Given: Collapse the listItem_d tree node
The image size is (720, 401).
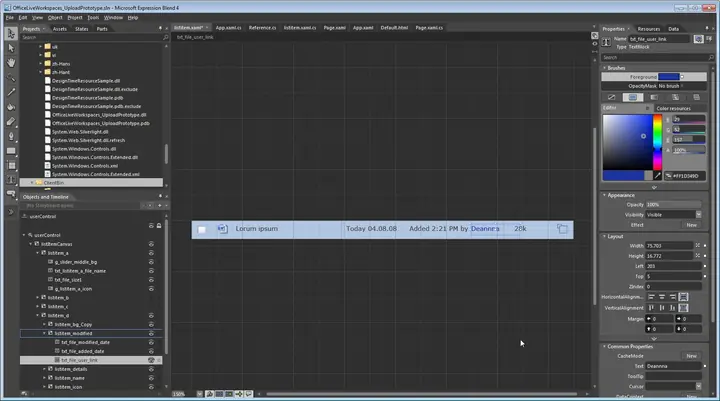Looking at the screenshot, I should click(38, 316).
